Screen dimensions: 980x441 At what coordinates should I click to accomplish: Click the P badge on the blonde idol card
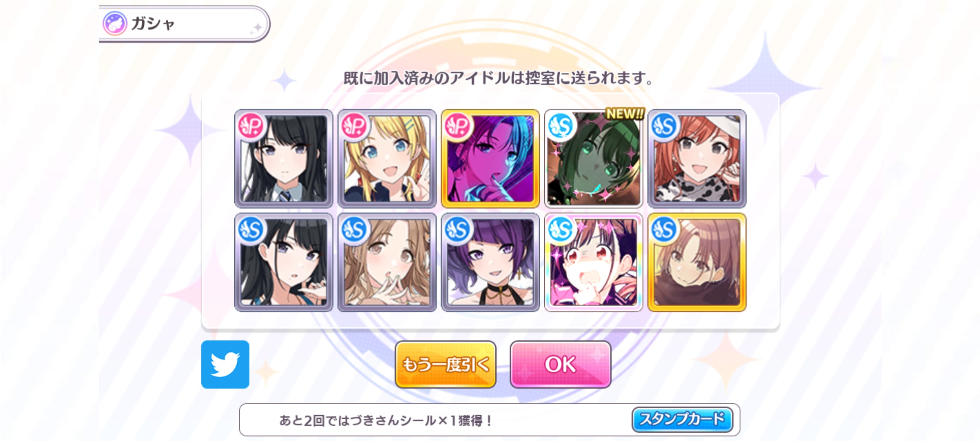354,126
